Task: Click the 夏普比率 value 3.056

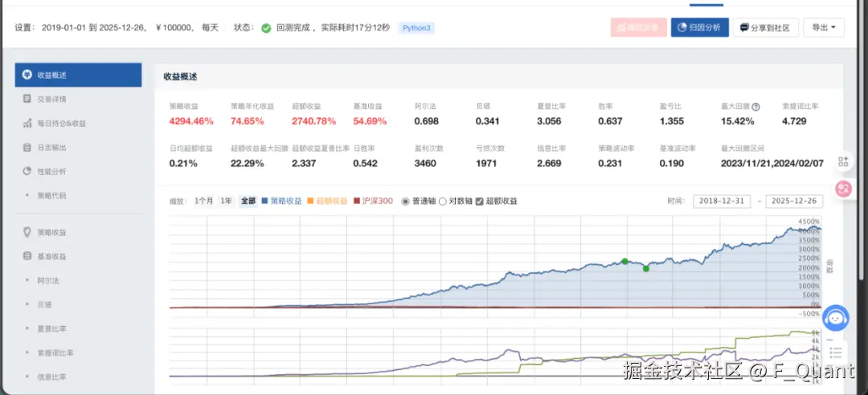Action: (x=550, y=121)
